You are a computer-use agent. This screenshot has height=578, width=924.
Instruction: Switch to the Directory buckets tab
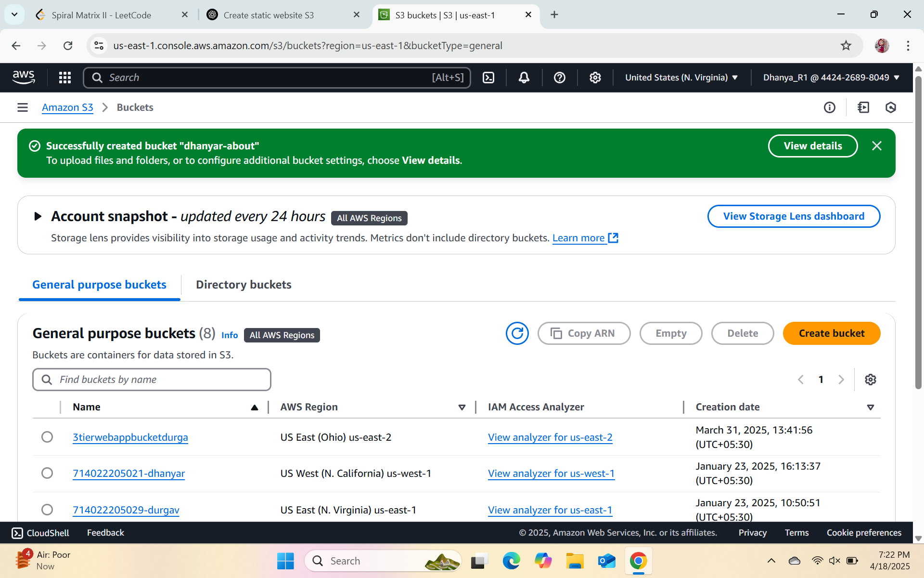point(244,285)
